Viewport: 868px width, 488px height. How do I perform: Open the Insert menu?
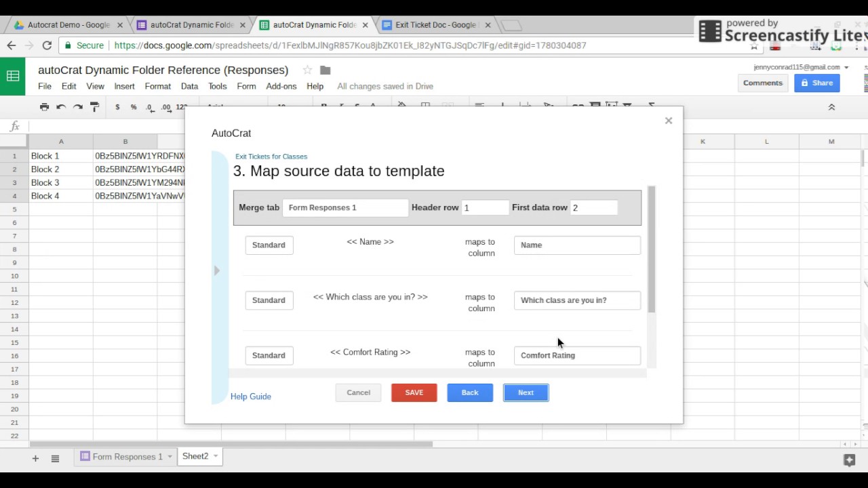click(124, 86)
